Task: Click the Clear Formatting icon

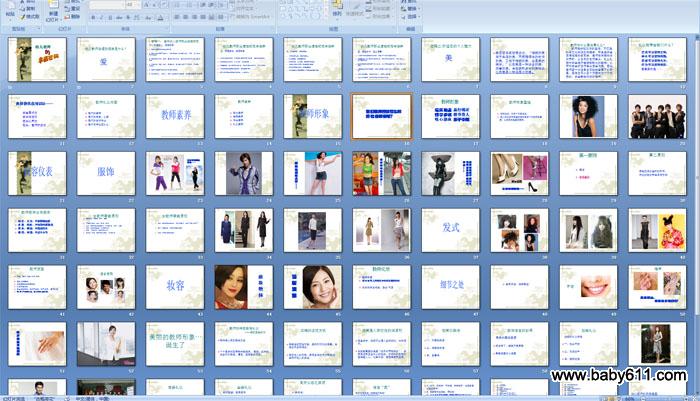Action: (164, 4)
